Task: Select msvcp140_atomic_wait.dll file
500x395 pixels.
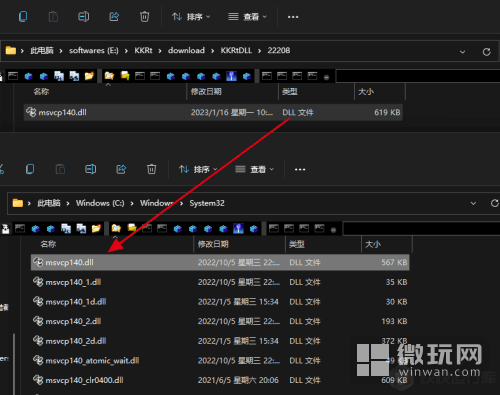Action: coord(220,360)
